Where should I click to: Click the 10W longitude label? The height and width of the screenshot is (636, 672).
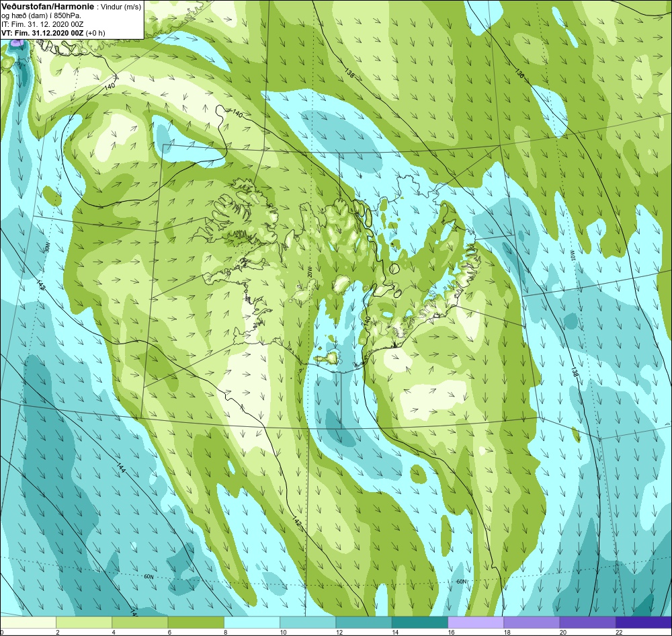coord(572,255)
